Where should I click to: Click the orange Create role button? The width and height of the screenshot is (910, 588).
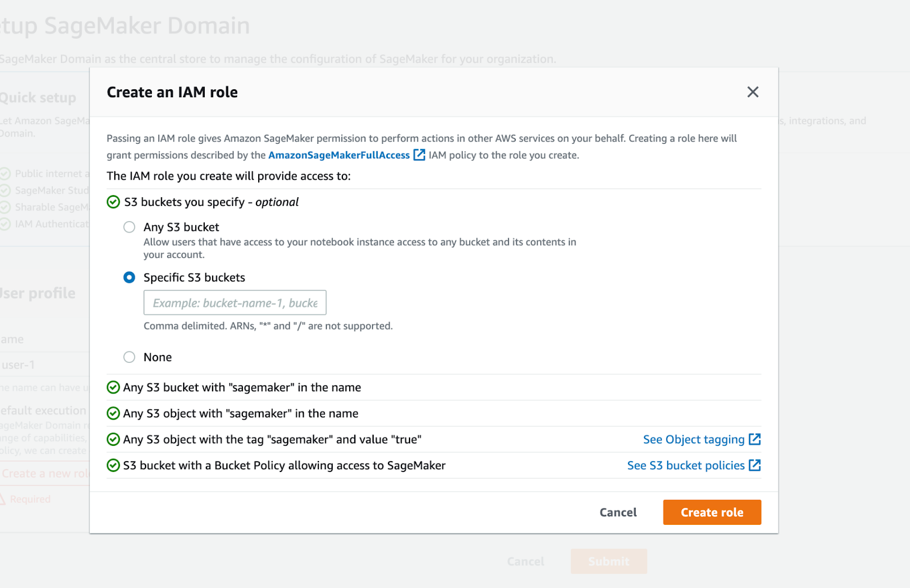[712, 512]
